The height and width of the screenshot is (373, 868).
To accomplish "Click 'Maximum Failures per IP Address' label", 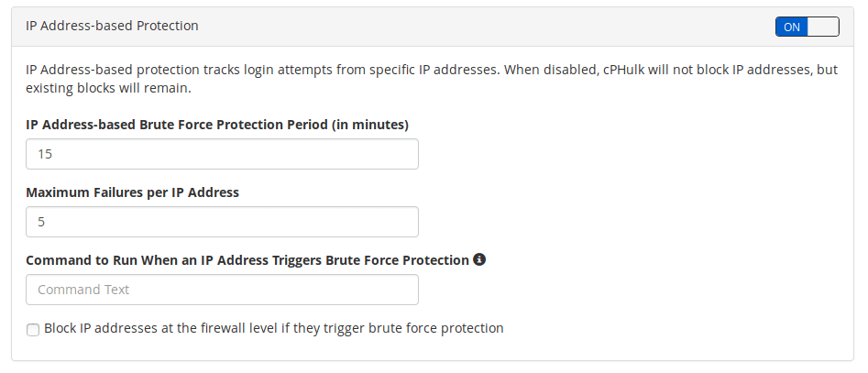I will point(132,192).
